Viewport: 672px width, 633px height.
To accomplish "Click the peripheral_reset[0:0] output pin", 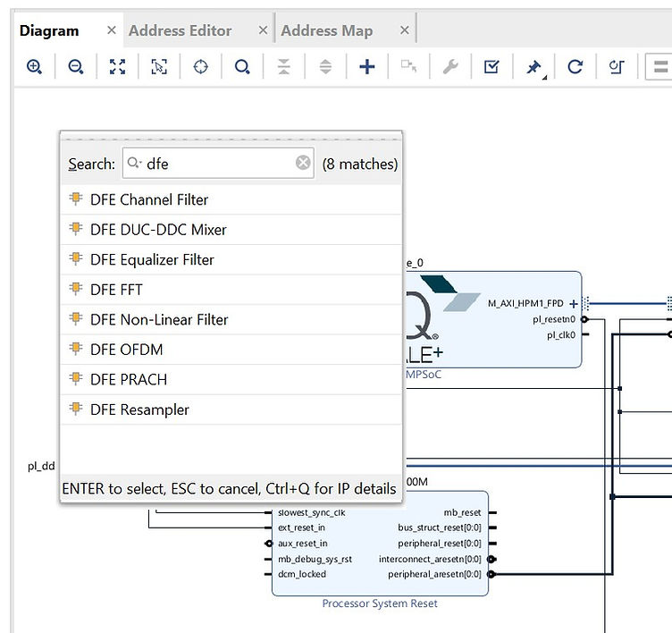I will point(492,544).
